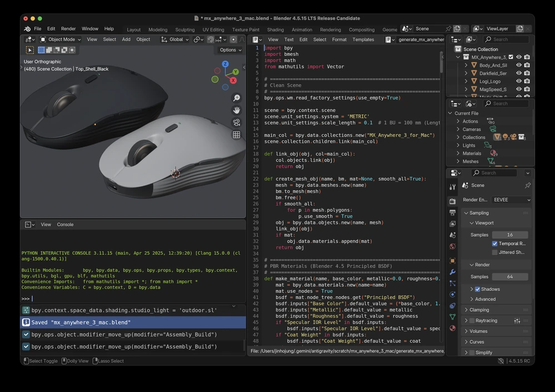Click the magnet snap icon in viewport header
Image resolution: width=555 pixels, height=392 pixels.
[x=210, y=39]
